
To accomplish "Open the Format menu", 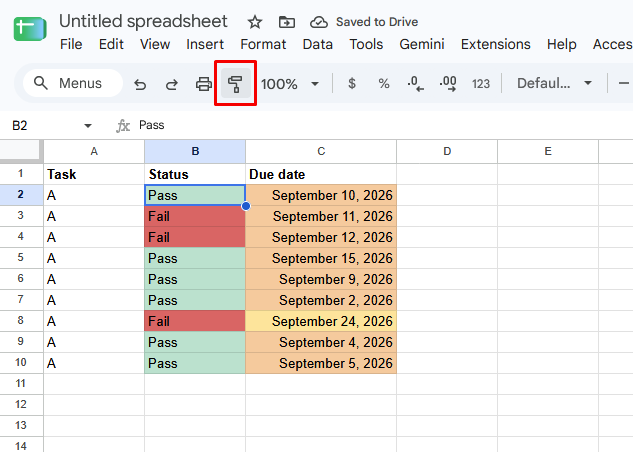I will click(263, 44).
